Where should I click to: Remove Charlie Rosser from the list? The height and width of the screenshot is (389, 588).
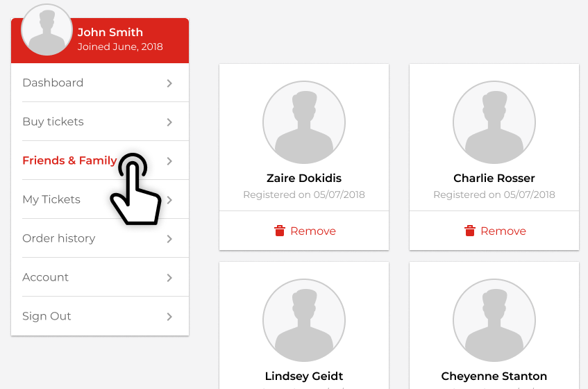[x=494, y=231]
